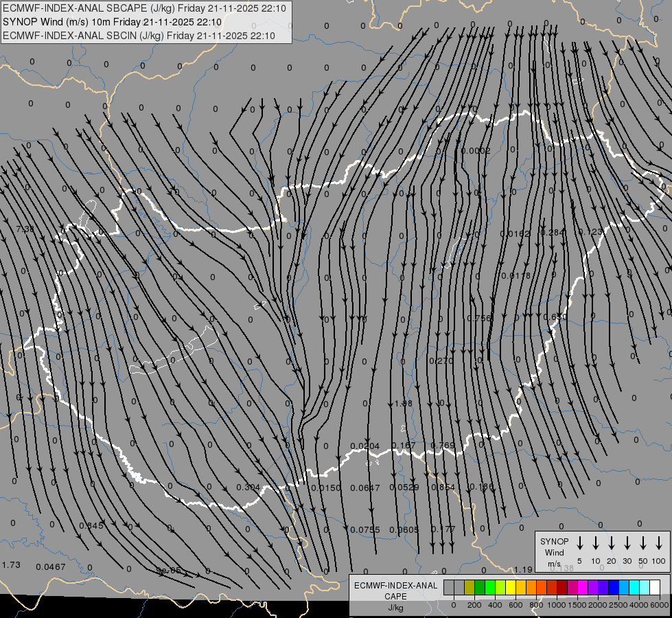672x618 pixels.
Task: Click the 30 m/s wind arrow in legend
Action: click(x=627, y=543)
